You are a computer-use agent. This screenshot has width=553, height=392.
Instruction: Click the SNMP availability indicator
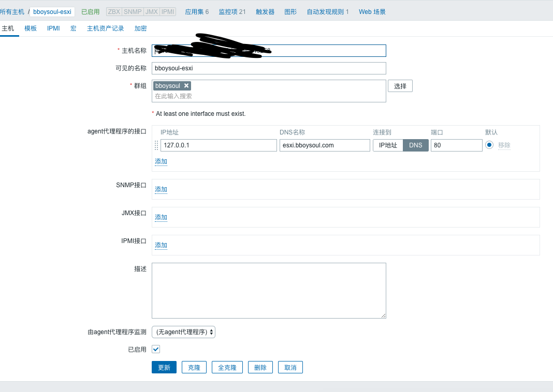(x=133, y=11)
